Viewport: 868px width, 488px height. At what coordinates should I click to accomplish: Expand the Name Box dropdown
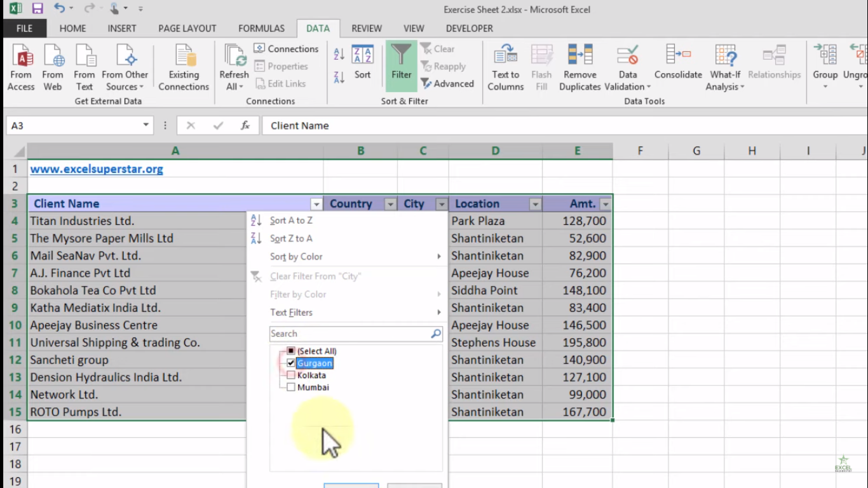point(146,125)
